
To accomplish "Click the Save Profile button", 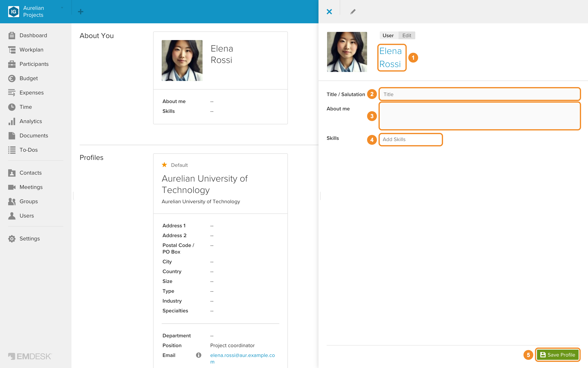I will 558,355.
